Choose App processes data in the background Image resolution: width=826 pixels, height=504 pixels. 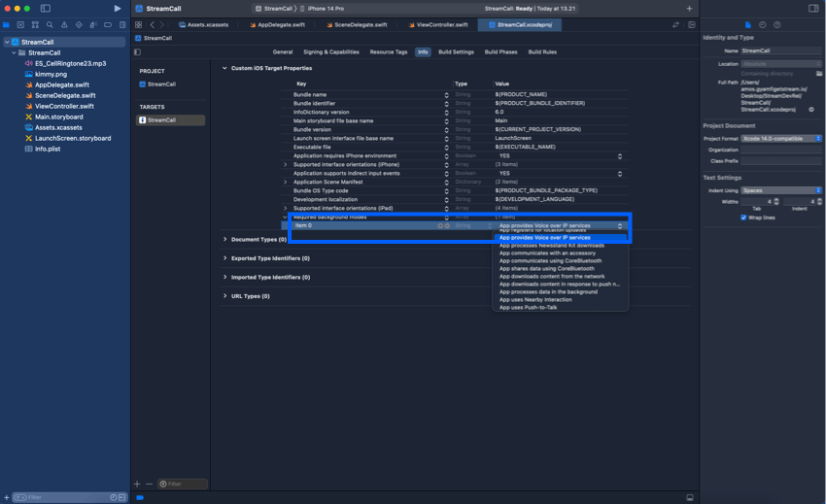[548, 292]
